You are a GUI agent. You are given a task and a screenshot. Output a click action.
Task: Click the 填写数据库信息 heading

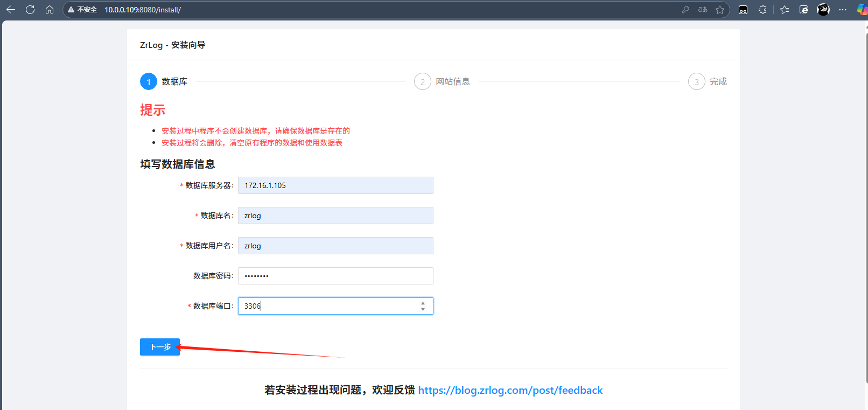click(x=178, y=164)
